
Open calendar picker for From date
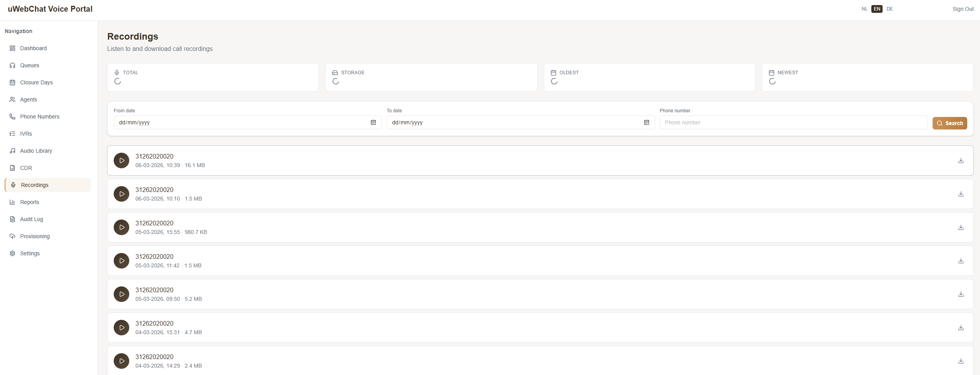373,122
